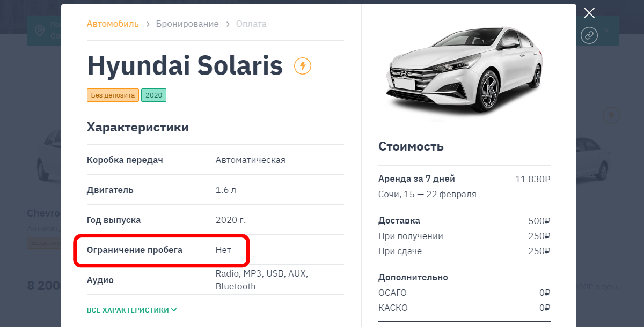The image size is (644, 327).
Task: Open the Оплата step
Action: coord(251,24)
